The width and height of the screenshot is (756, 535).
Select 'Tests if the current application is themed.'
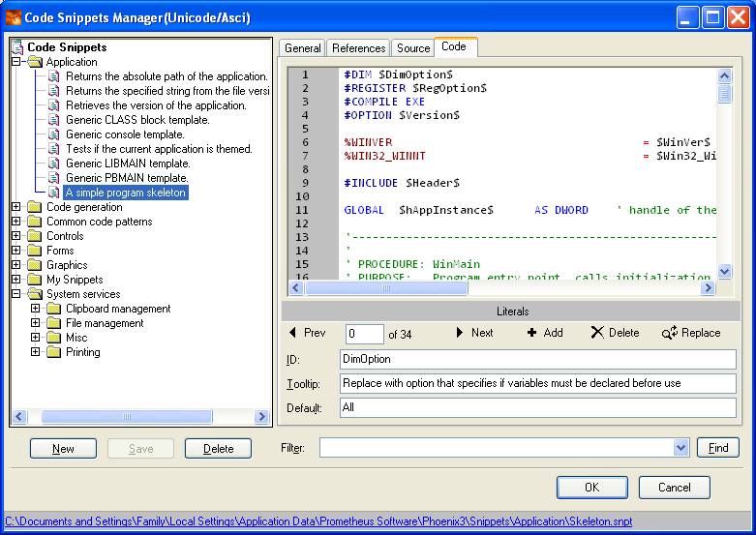[159, 148]
